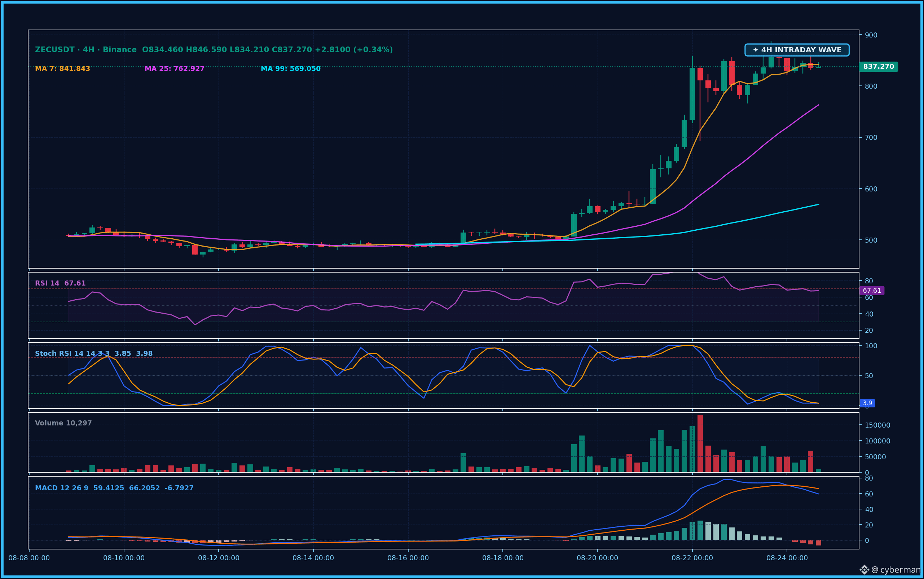Click the 3.9 Stoch RSI value tag
924x579 pixels.
point(867,403)
